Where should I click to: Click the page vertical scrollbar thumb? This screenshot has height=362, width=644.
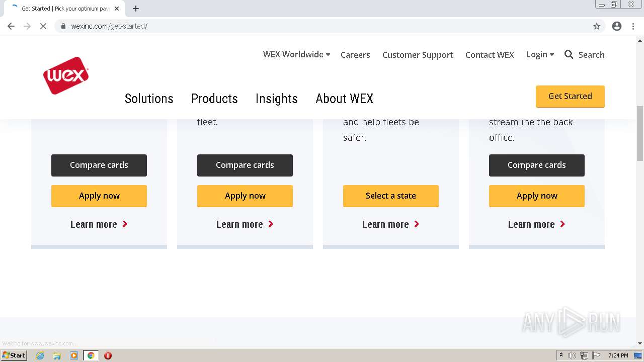click(640, 133)
